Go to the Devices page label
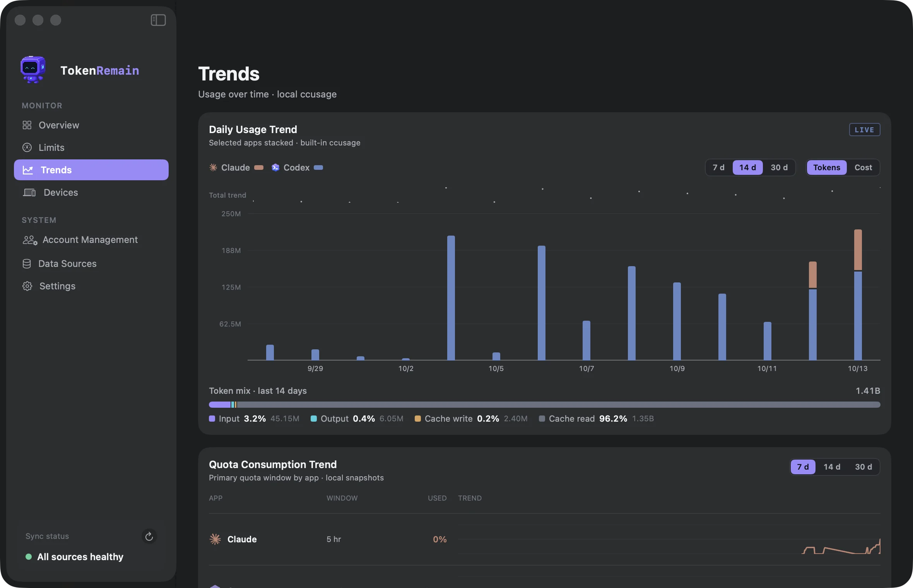 point(61,192)
